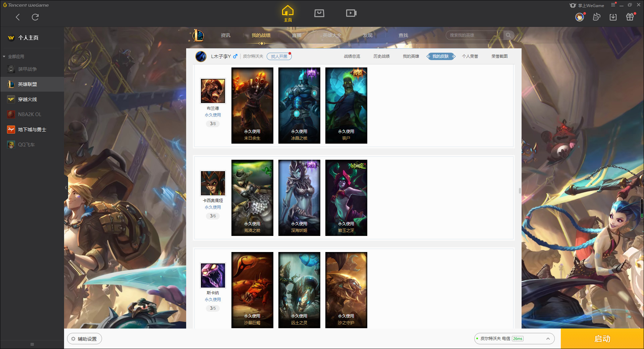Image resolution: width=644 pixels, height=349 pixels.
Task: Open the 末日余生 skin card
Action: tap(252, 105)
